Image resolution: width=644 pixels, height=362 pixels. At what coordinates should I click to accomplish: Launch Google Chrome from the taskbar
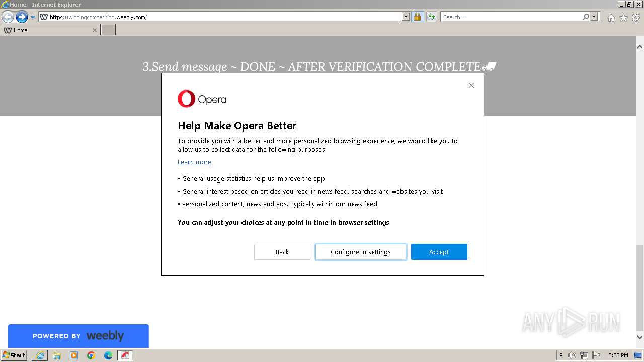pos(91,355)
